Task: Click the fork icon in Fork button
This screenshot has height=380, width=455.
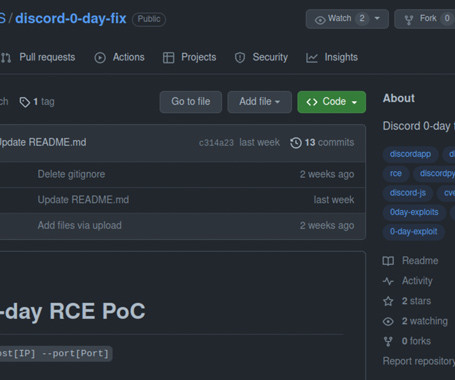Action: pyautogui.click(x=409, y=20)
